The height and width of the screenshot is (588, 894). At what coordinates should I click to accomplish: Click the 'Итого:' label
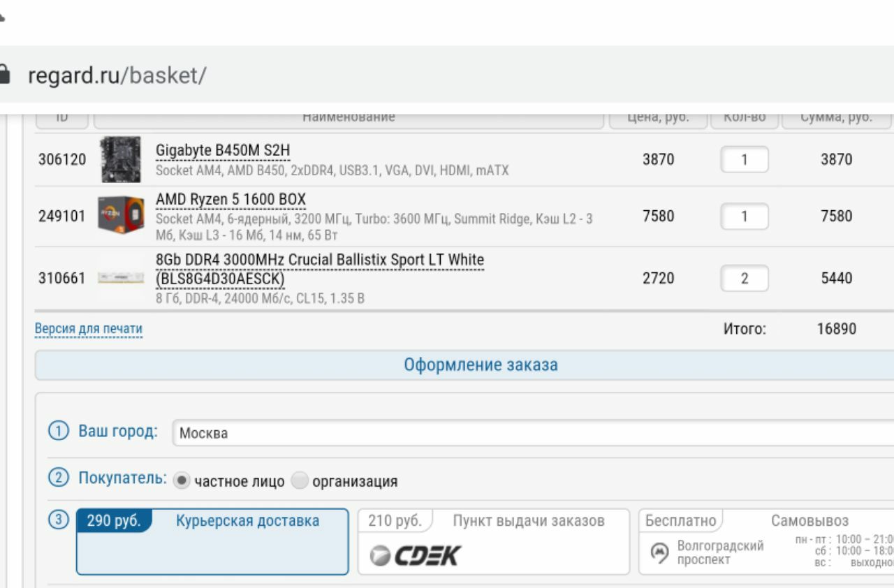tap(745, 329)
